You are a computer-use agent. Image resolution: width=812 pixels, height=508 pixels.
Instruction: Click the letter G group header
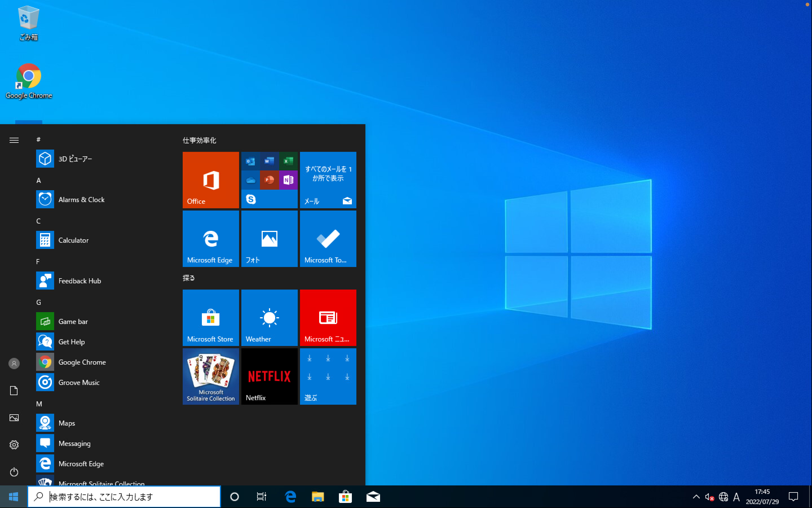coord(39,302)
